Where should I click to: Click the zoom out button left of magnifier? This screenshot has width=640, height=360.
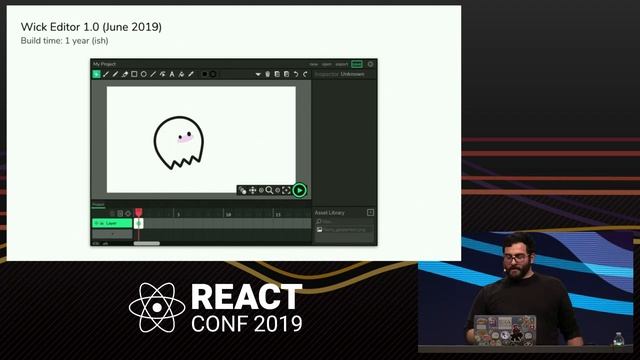[x=261, y=190]
